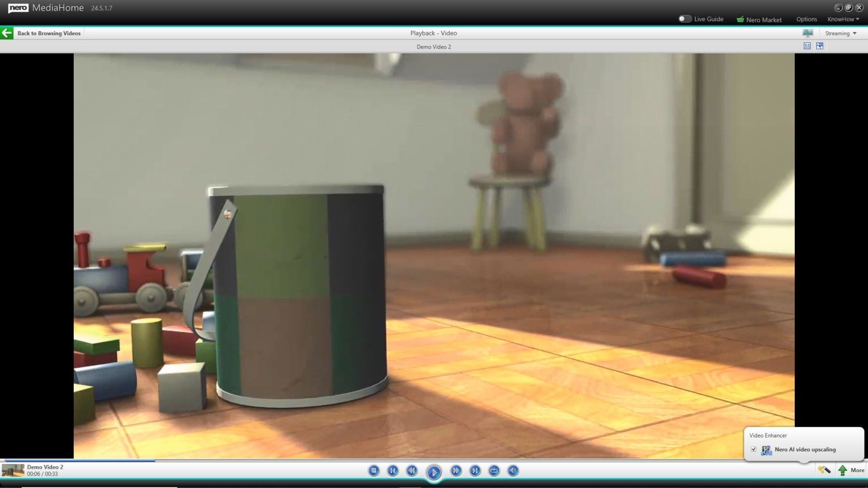
Task: Click the monitor display icon
Action: [x=808, y=33]
